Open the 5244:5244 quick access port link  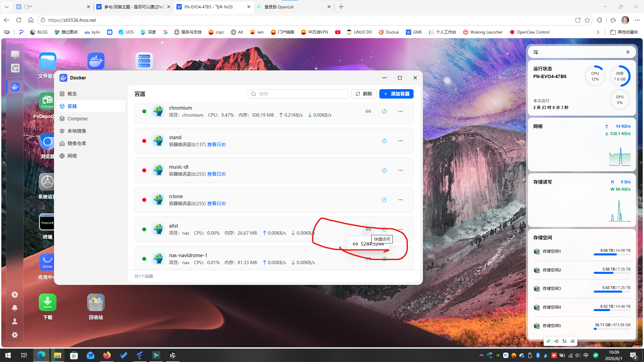pos(368,244)
